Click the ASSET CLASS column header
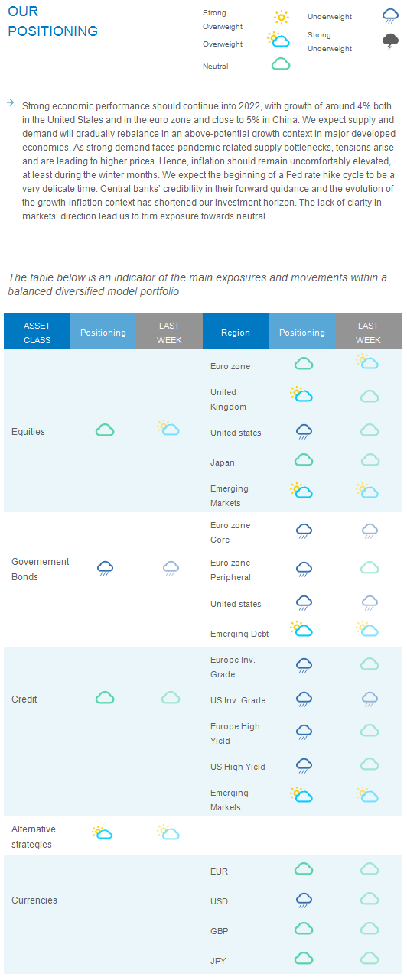Image resolution: width=407 pixels, height=980 pixels. coord(37,333)
